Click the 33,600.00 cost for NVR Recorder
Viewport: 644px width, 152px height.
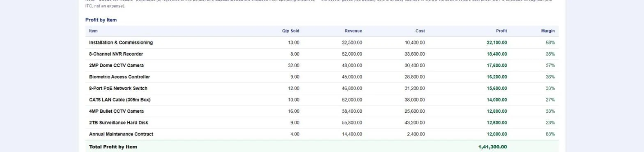click(415, 54)
